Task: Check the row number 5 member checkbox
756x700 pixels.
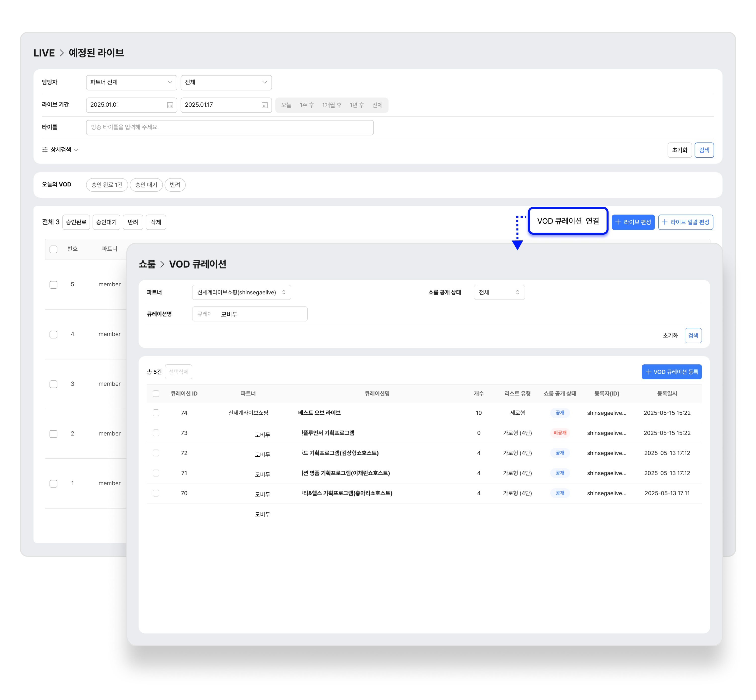Action: 53,285
